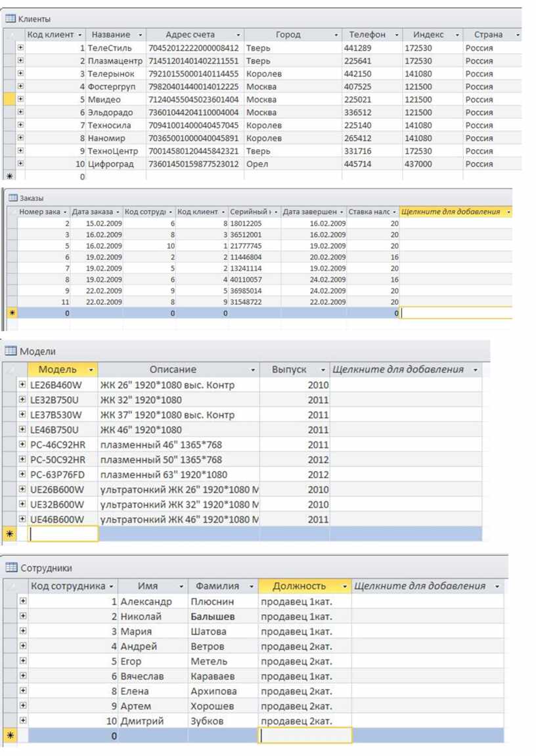Select the Фамилия column header
Viewport: 536px width, 756px height.
[x=223, y=587]
